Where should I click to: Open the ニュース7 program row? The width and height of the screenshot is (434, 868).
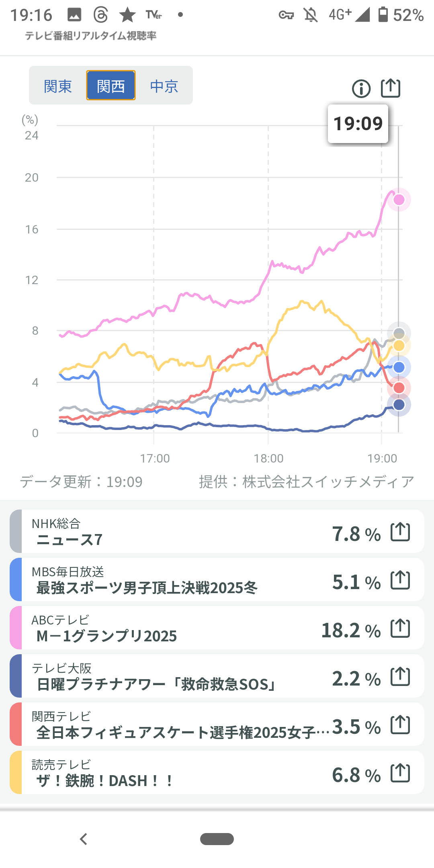coord(181,532)
